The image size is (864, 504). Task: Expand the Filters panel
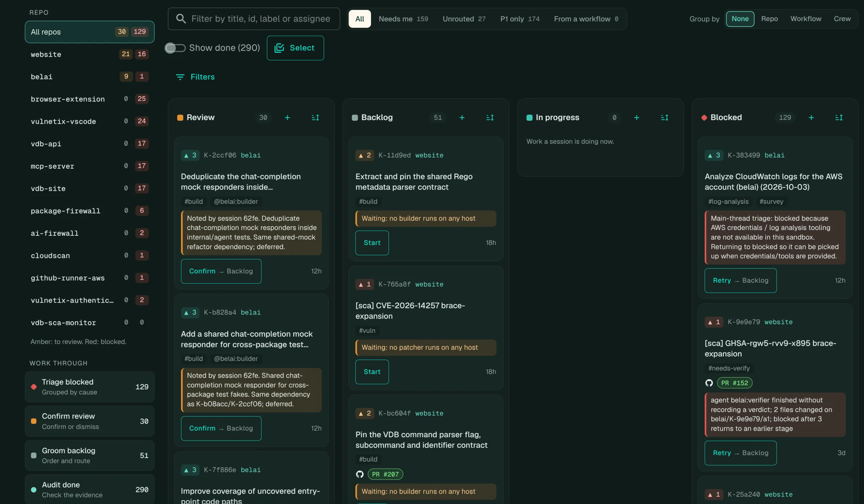coord(195,77)
